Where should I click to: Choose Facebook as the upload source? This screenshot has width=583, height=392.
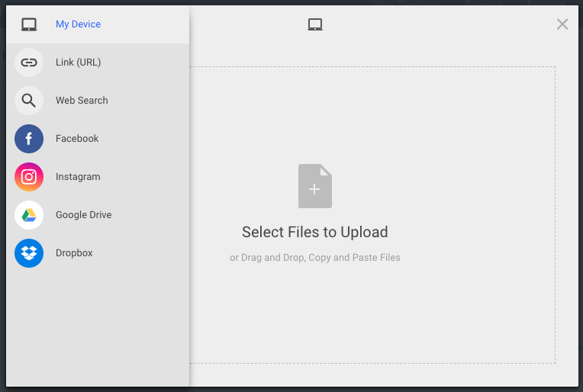coord(77,139)
